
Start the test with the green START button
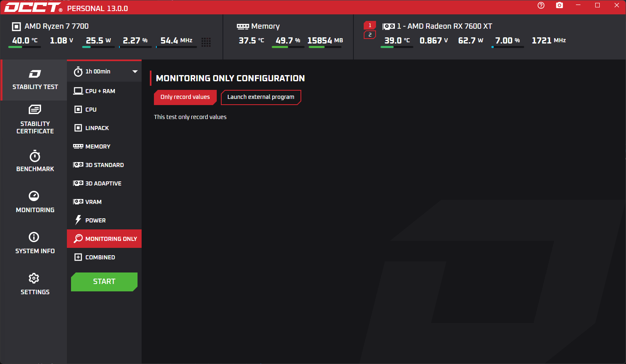point(104,282)
